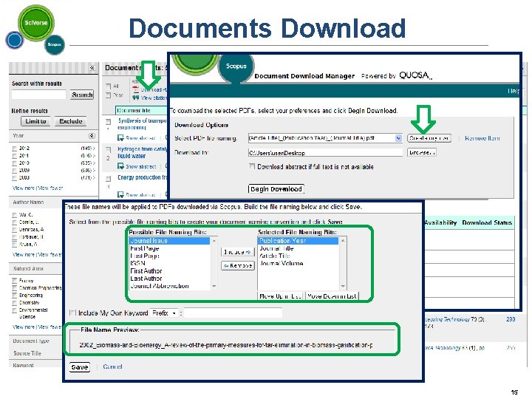Expand the 2012 year count arrow
This screenshot has height=399, width=532.
click(94, 149)
